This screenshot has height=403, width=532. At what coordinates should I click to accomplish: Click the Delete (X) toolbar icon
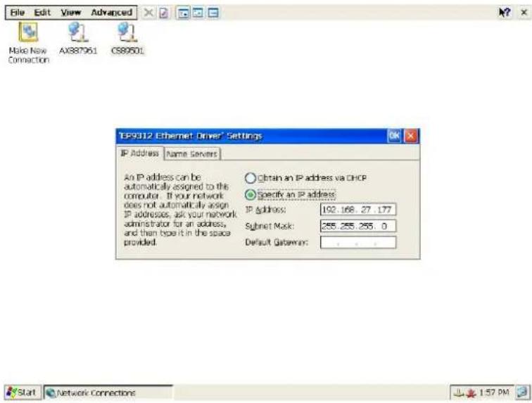pos(148,13)
